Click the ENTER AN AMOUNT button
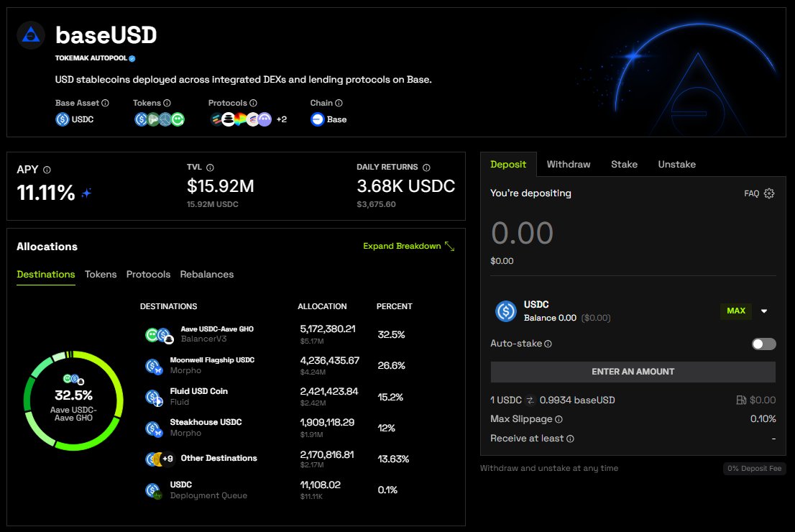 pyautogui.click(x=633, y=372)
